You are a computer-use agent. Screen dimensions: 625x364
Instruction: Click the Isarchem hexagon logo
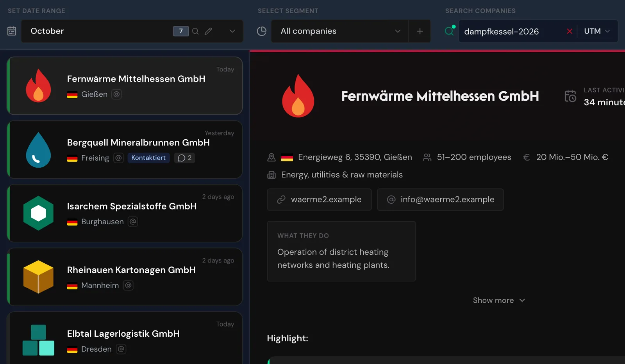click(38, 213)
